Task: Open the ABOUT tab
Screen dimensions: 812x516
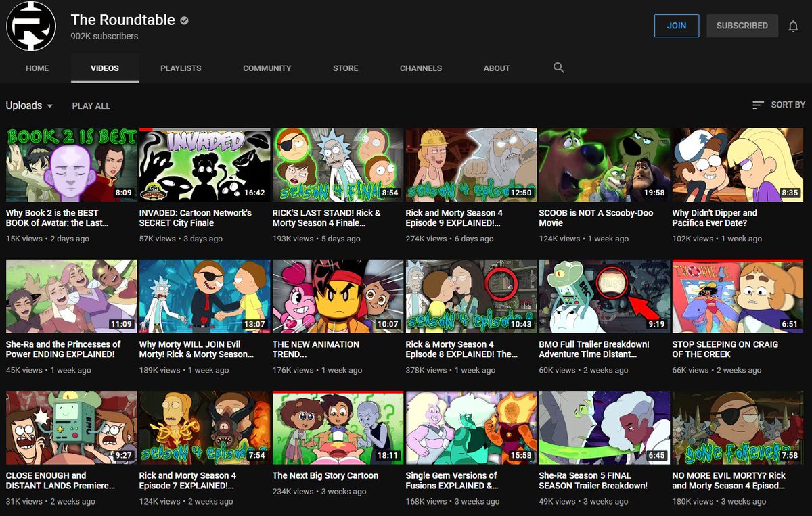Action: [x=497, y=68]
